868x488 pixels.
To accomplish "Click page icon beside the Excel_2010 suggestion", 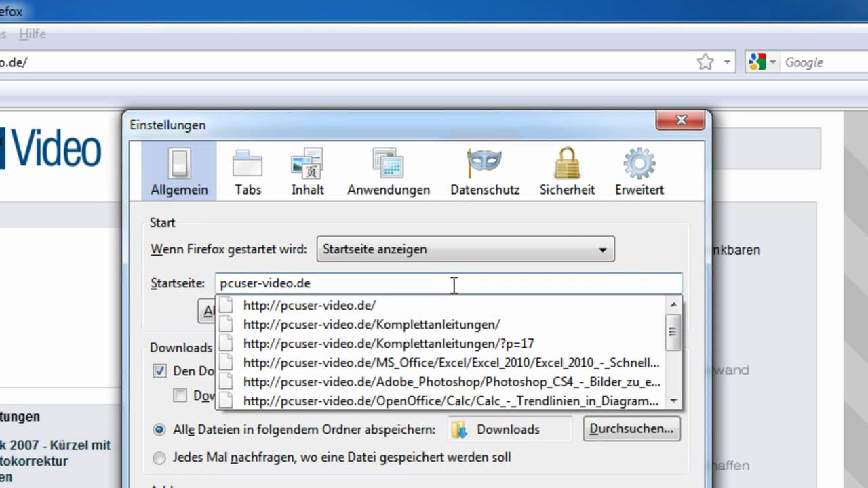I will click(226, 363).
